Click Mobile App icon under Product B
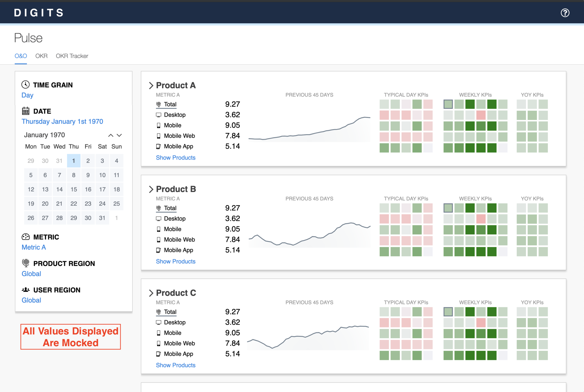Viewport: 584px width, 392px height. pyautogui.click(x=158, y=250)
